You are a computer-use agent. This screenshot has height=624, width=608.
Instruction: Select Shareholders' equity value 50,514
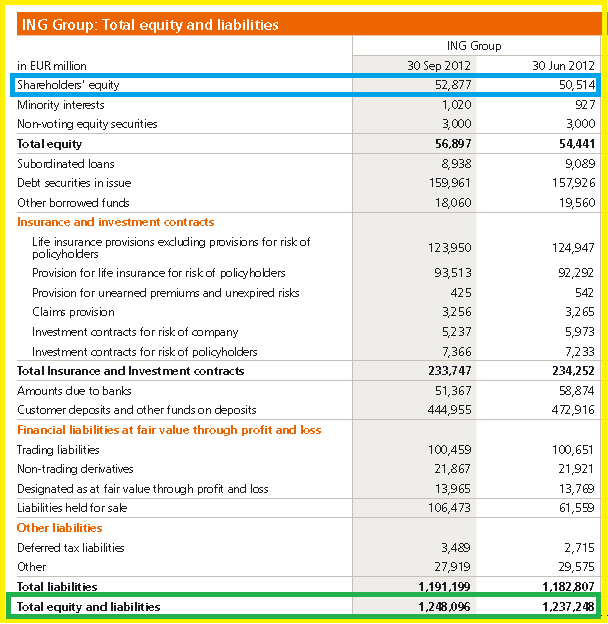(x=577, y=85)
